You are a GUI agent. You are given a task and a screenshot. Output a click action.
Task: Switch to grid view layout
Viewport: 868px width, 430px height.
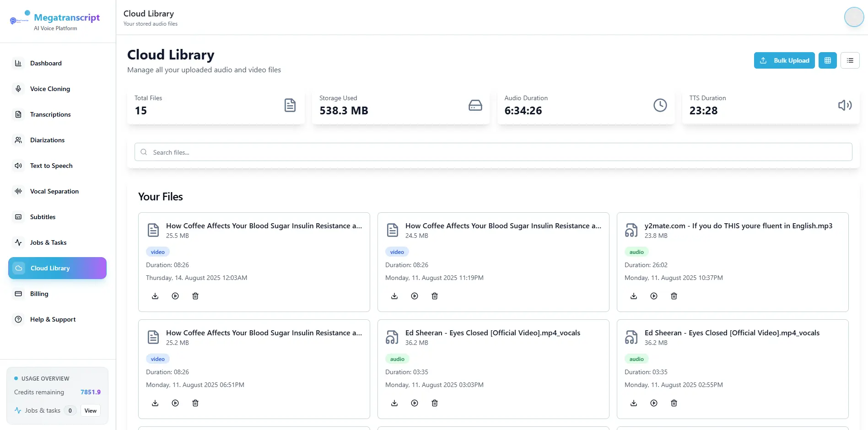coord(828,60)
